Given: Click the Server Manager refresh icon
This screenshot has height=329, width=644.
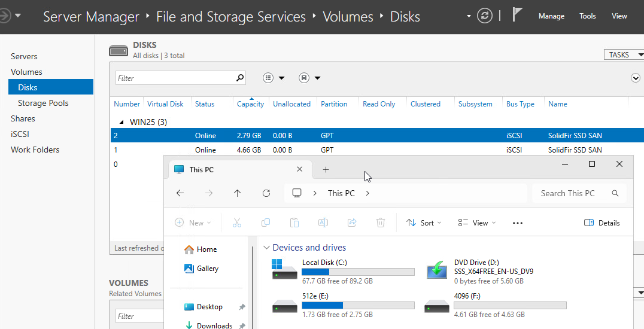Looking at the screenshot, I should pyautogui.click(x=485, y=16).
